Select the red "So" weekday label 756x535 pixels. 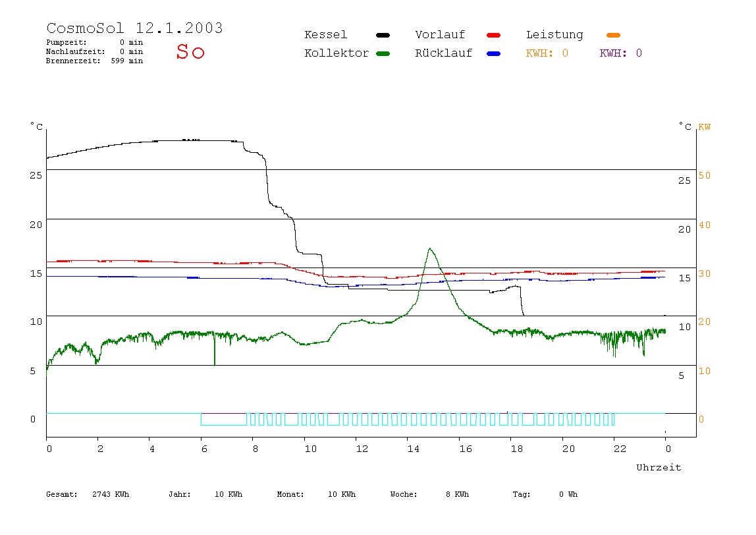[x=190, y=51]
